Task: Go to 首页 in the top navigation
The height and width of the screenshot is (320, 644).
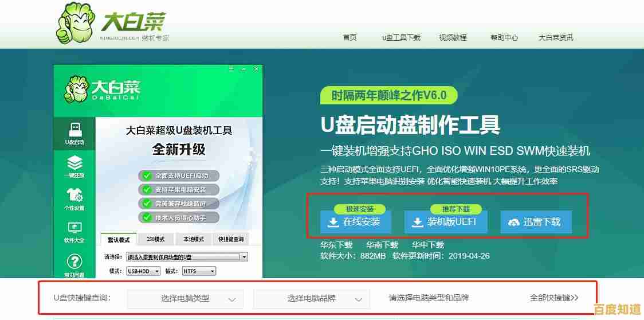Action: (x=350, y=37)
